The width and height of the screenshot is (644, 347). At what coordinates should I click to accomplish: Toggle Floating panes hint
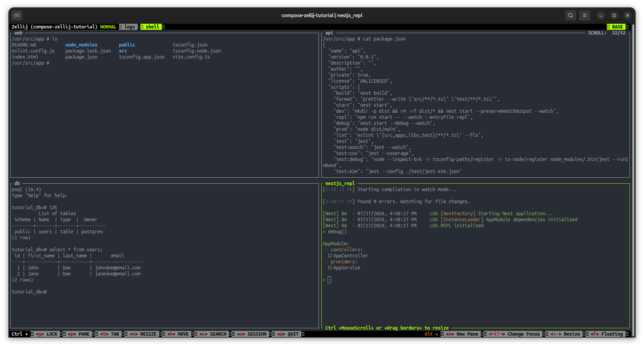click(607, 334)
